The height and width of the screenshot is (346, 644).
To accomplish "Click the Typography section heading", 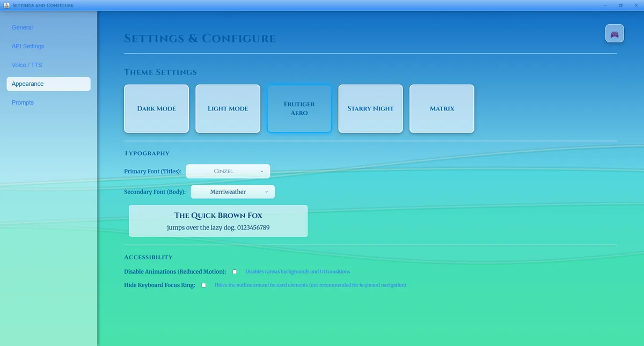I will pos(147,153).
